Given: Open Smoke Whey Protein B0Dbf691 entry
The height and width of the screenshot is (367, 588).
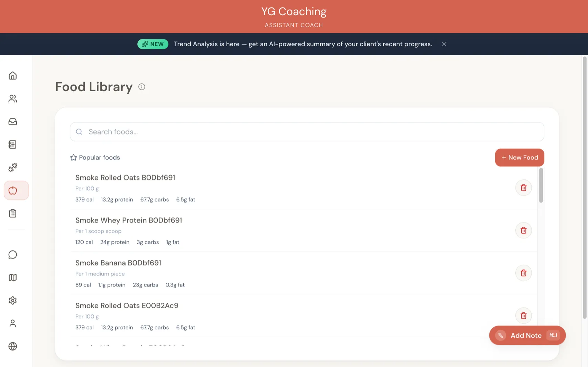Looking at the screenshot, I should click(304, 231).
